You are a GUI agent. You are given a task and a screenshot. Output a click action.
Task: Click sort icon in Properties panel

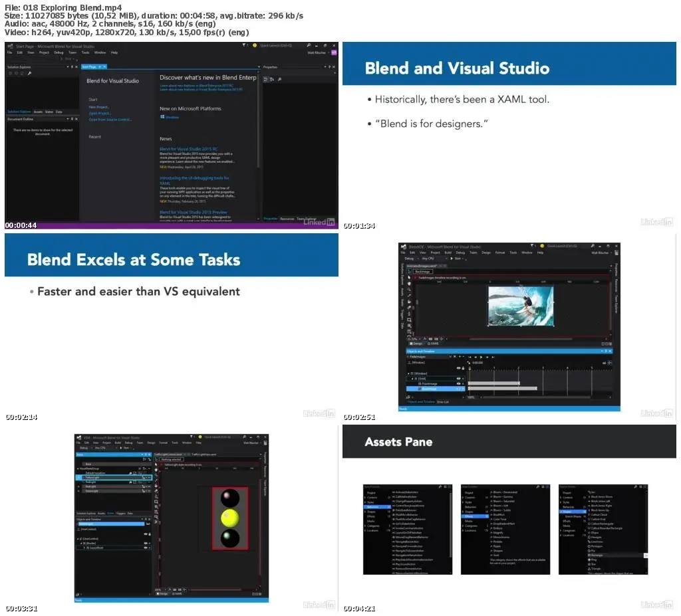[x=272, y=80]
